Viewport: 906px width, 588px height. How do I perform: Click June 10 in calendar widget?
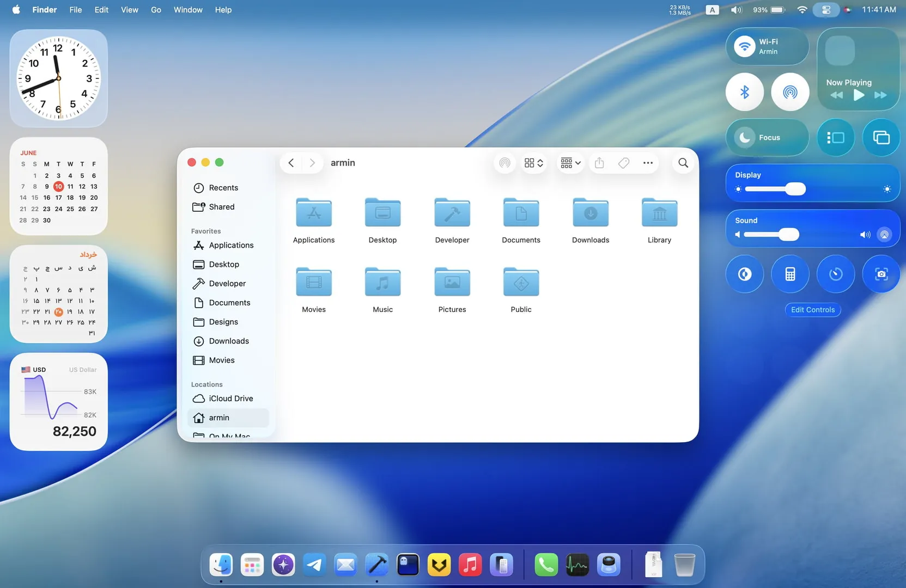[58, 186]
